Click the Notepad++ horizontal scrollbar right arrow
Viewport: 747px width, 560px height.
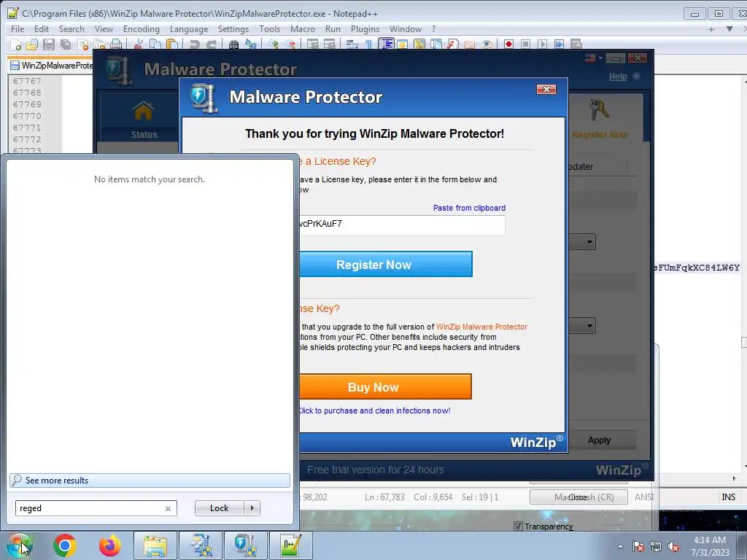(x=734, y=478)
